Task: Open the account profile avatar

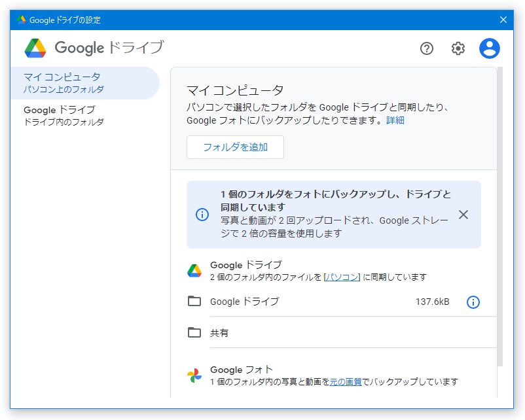Action: click(489, 48)
